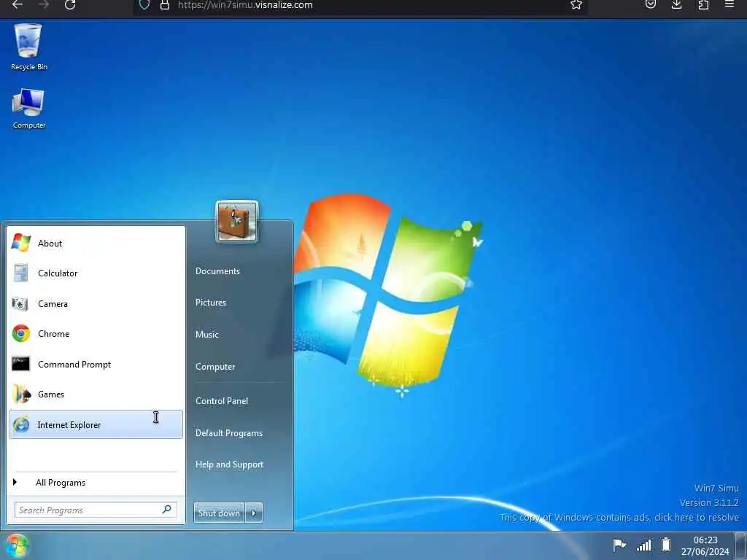Click the padlock site info icon
747x560 pixels.
point(165,5)
